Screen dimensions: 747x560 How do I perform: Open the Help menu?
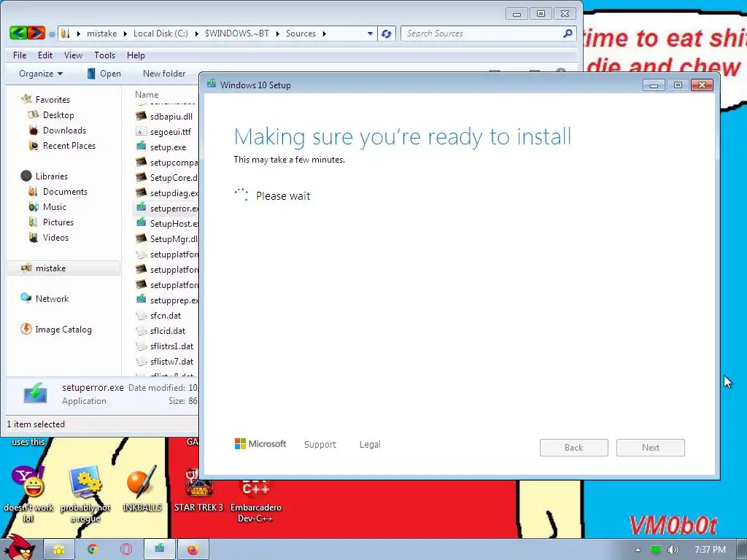pyautogui.click(x=136, y=55)
